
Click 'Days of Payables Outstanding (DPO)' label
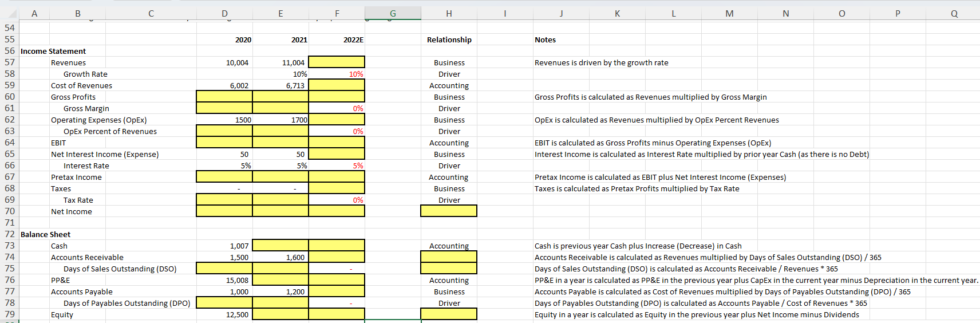click(x=127, y=303)
